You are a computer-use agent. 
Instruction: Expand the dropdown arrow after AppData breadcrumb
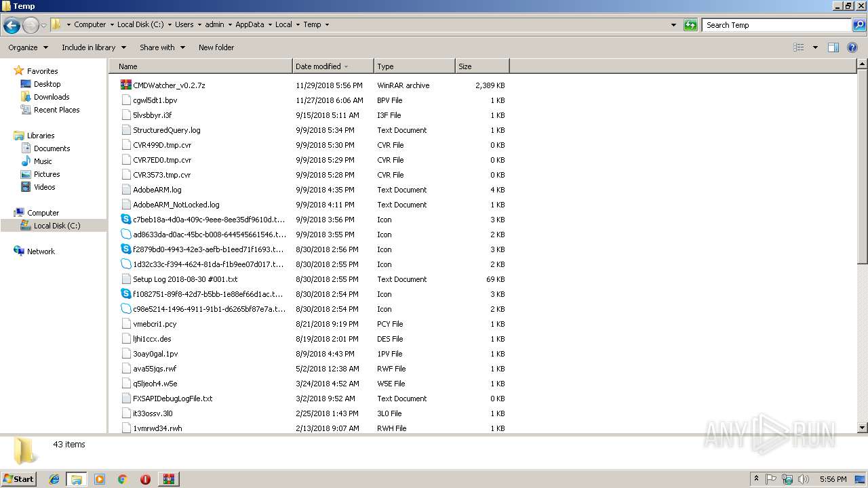point(270,24)
